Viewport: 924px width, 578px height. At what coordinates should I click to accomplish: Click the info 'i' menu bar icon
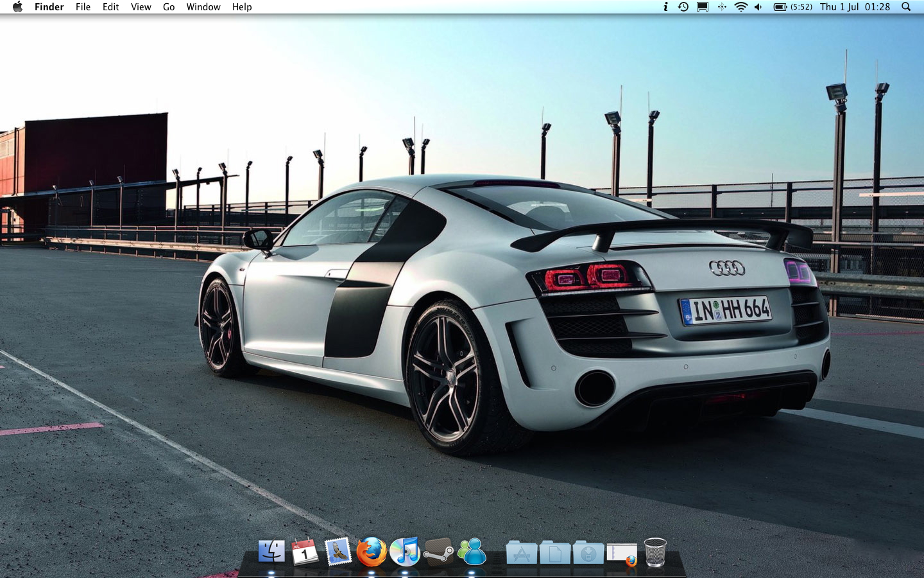pyautogui.click(x=665, y=7)
